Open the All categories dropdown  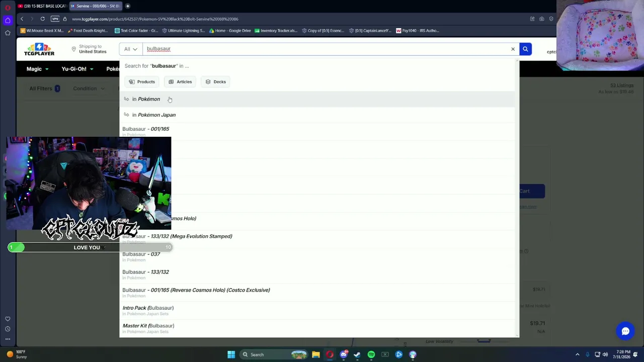coord(131,49)
